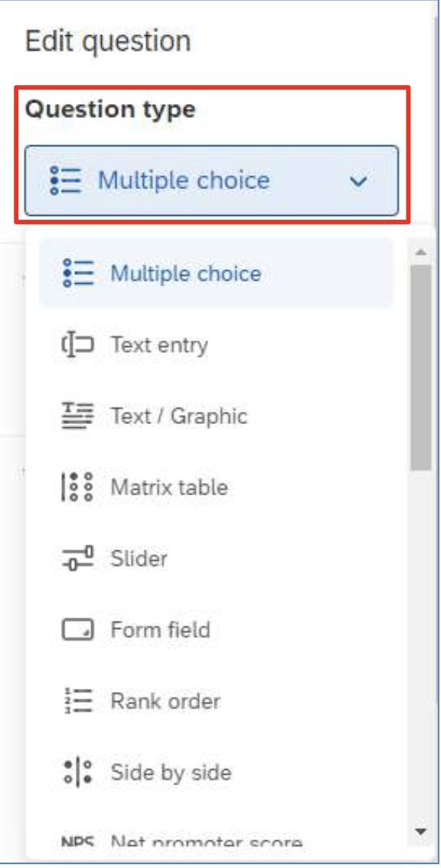Click the Side by side icon
The height and width of the screenshot is (868, 441).
[x=77, y=772]
